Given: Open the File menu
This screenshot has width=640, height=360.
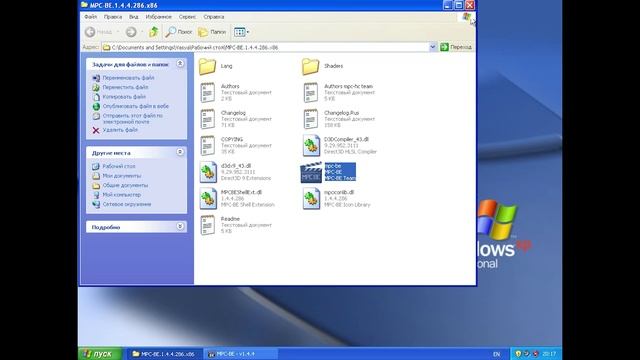Looking at the screenshot, I should (91, 17).
